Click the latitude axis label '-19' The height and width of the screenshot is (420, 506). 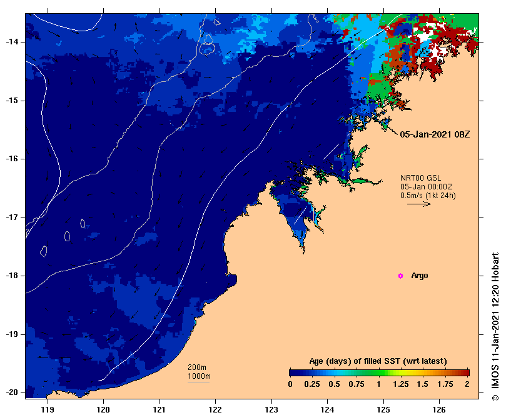(x=12, y=334)
